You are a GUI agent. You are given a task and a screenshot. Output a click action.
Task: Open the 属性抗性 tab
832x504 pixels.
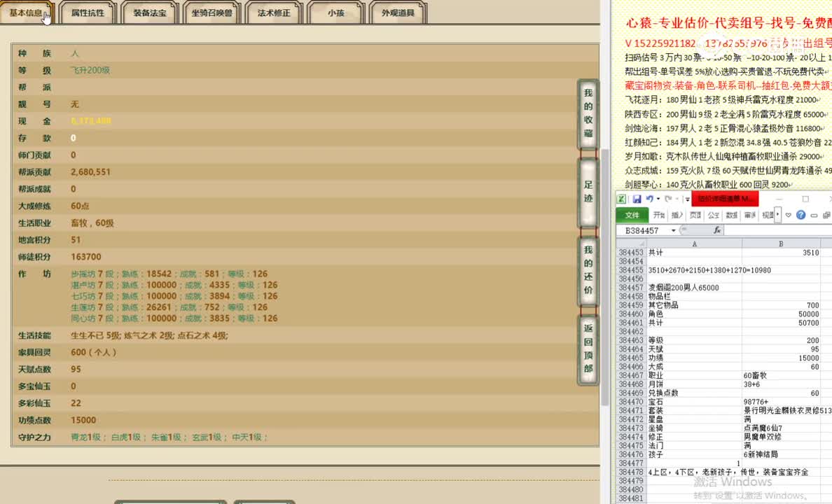pyautogui.click(x=88, y=13)
